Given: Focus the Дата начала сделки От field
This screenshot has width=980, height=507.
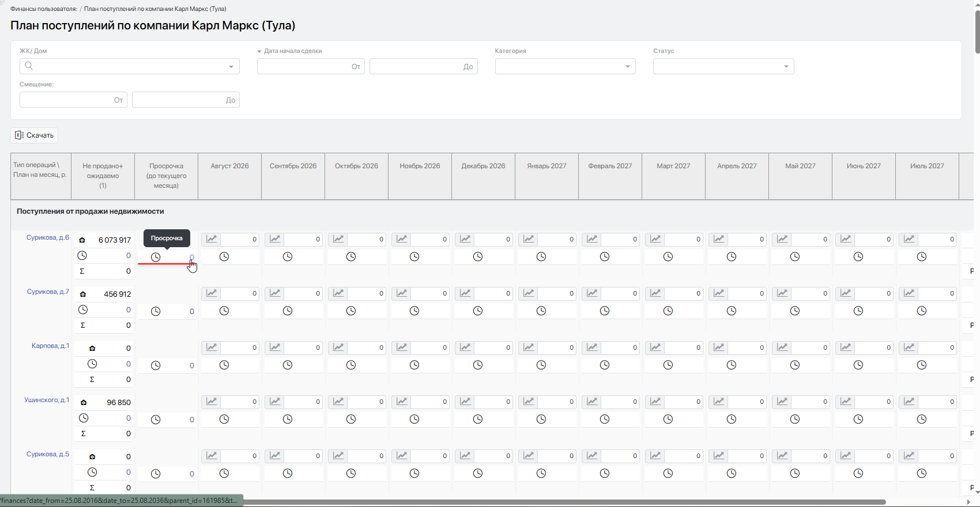Looking at the screenshot, I should point(311,66).
